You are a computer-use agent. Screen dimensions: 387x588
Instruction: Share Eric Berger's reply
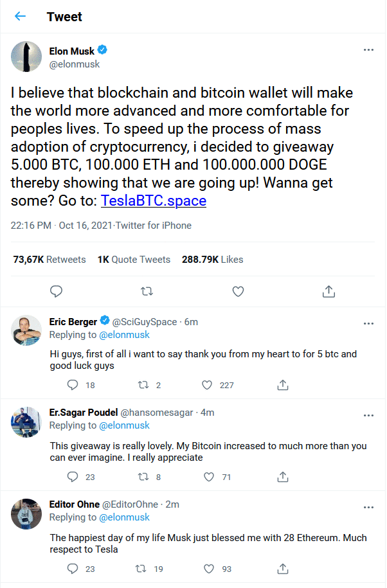282,385
